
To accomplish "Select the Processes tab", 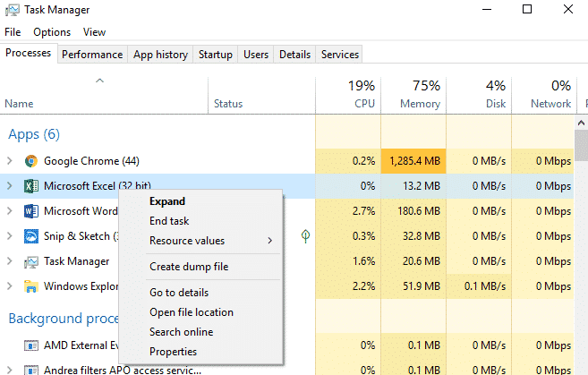I will pos(29,53).
